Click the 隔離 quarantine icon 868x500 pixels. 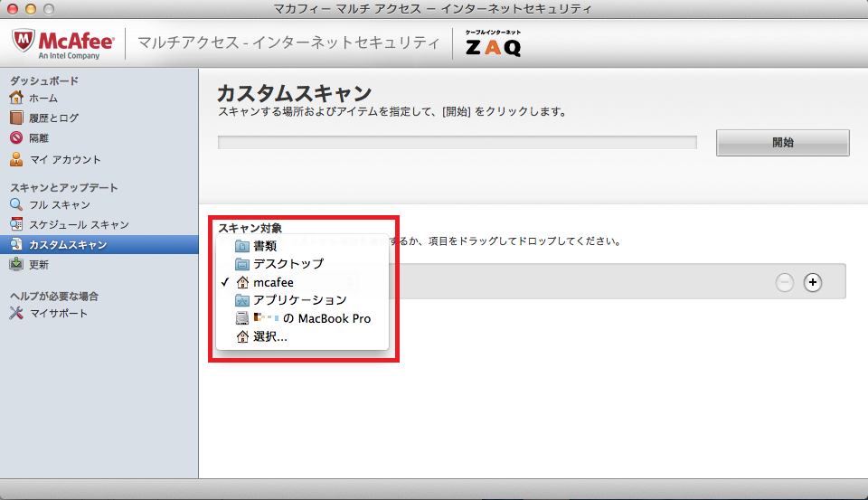click(16, 137)
